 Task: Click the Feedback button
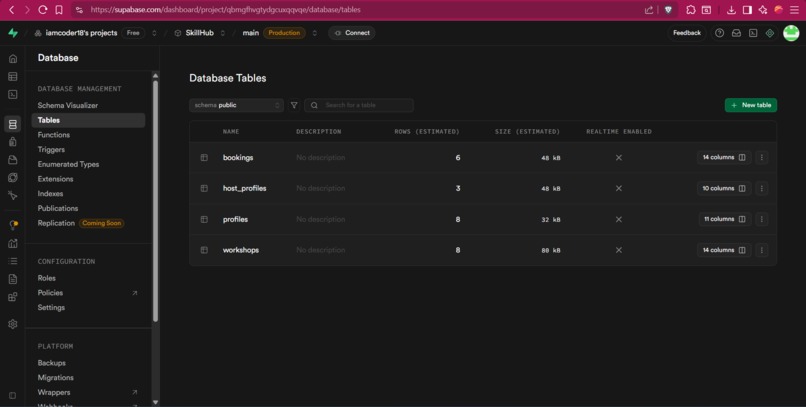tap(687, 33)
